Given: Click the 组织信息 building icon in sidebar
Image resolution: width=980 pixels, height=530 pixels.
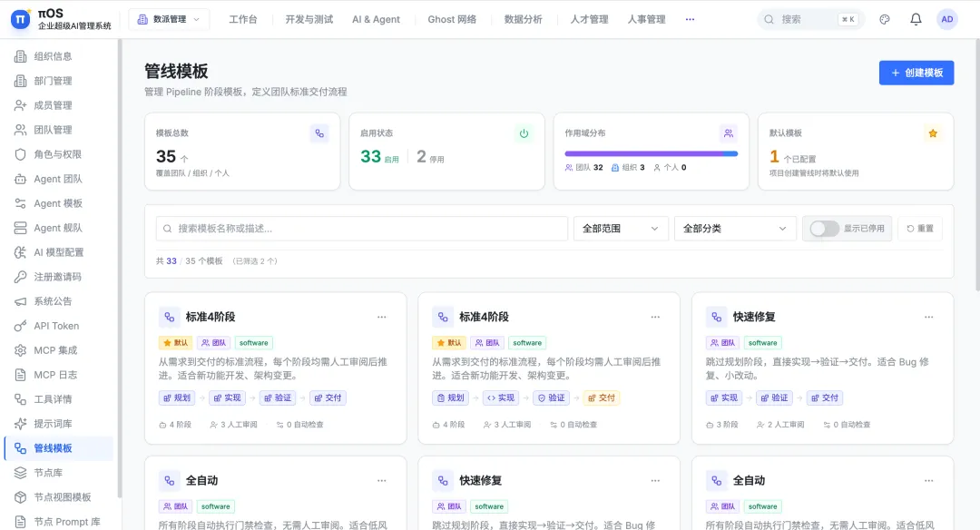Looking at the screenshot, I should pos(21,56).
